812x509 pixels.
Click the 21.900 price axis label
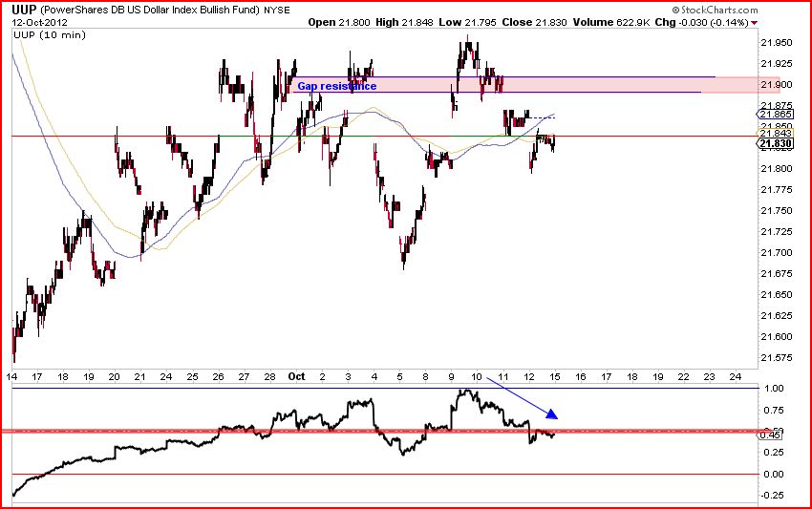click(x=777, y=84)
